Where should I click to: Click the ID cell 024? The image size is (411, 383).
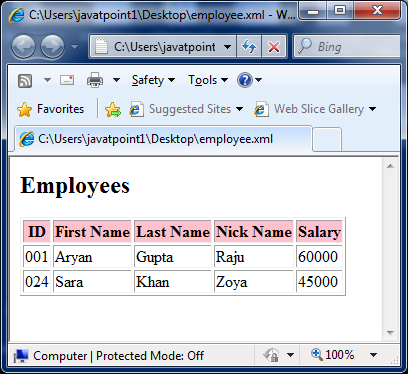tap(37, 282)
